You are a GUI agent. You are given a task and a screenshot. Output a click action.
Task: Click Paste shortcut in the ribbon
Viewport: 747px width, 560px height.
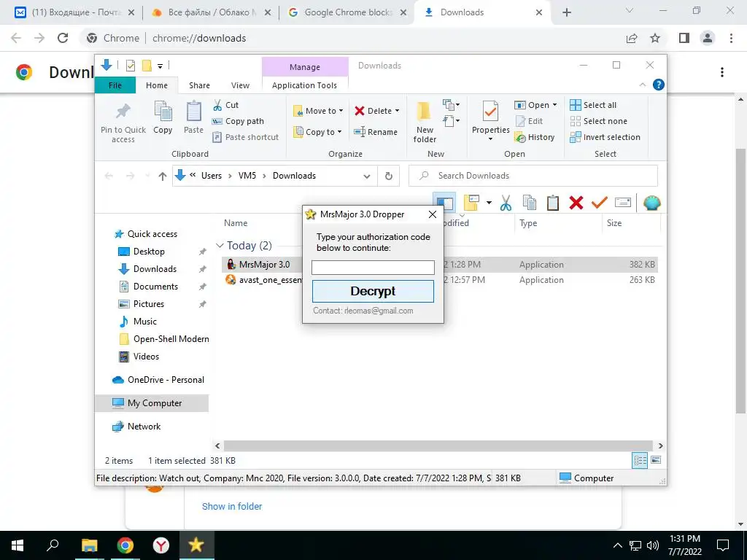[x=245, y=137]
